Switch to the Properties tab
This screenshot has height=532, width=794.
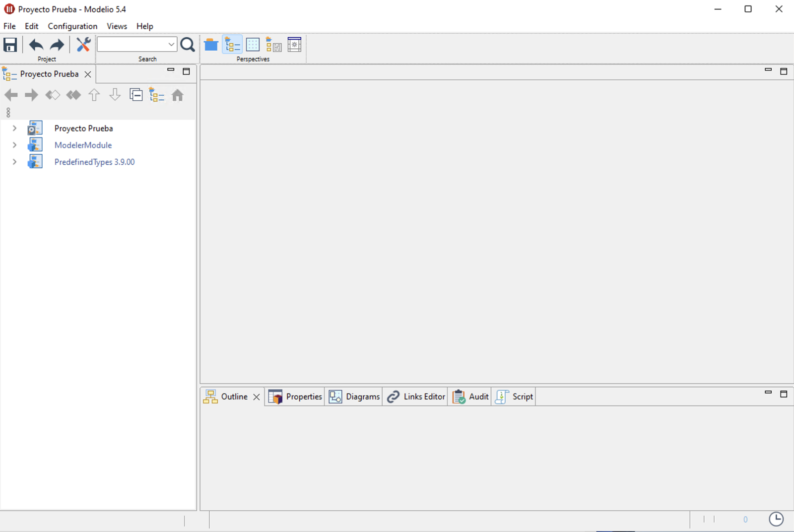(295, 397)
